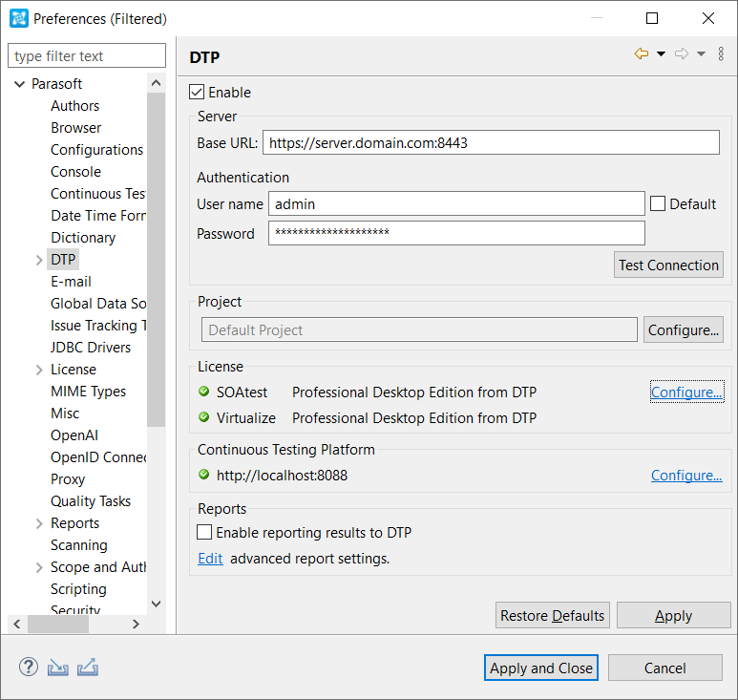The image size is (738, 700).
Task: Click the Default Project field
Action: pos(419,329)
